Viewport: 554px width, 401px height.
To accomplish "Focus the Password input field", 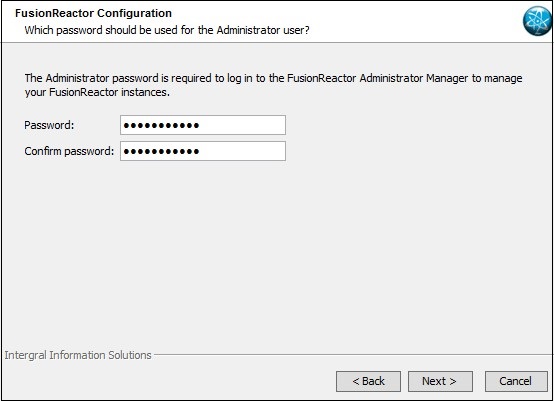I will point(203,125).
